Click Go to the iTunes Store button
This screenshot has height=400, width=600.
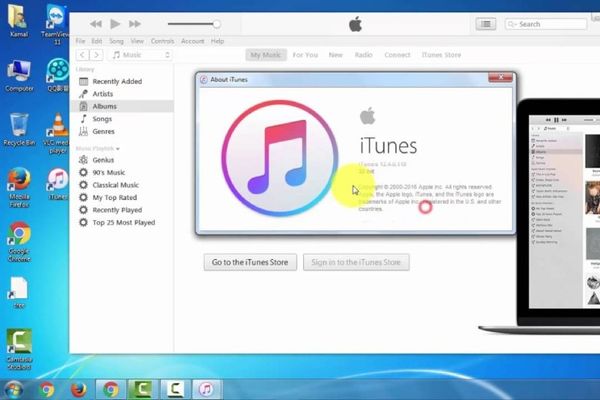[x=249, y=262]
